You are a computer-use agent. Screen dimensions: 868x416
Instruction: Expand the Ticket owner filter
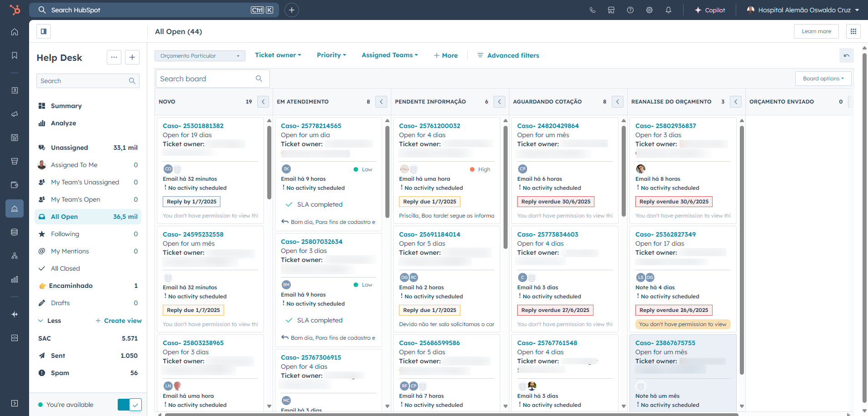278,55
